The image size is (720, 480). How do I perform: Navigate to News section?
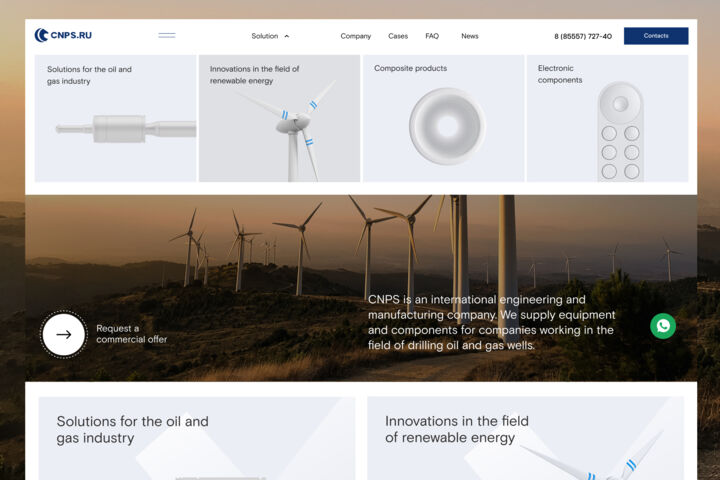(x=470, y=36)
